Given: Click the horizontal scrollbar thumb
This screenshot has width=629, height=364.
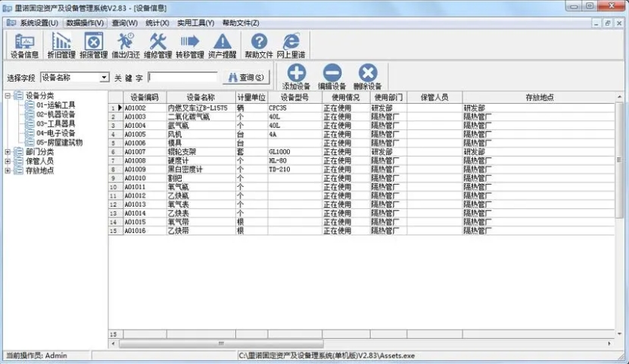Looking at the screenshot, I should 221,344.
